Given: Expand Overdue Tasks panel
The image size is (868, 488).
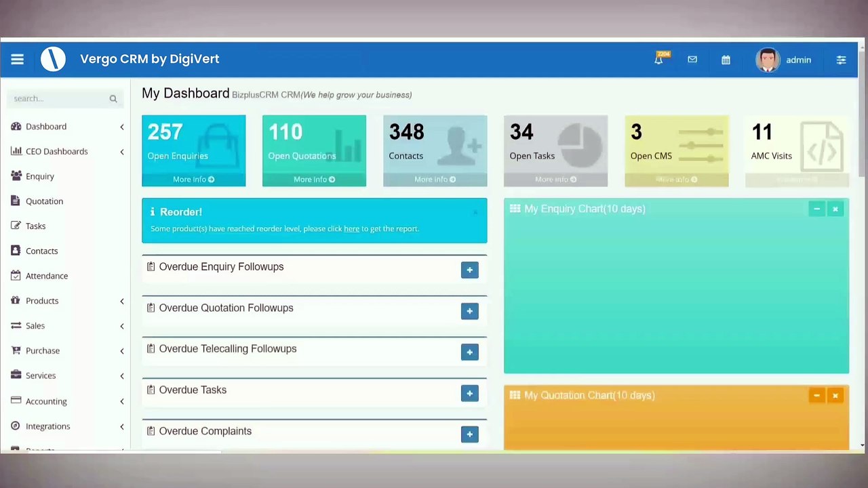Looking at the screenshot, I should 469,393.
